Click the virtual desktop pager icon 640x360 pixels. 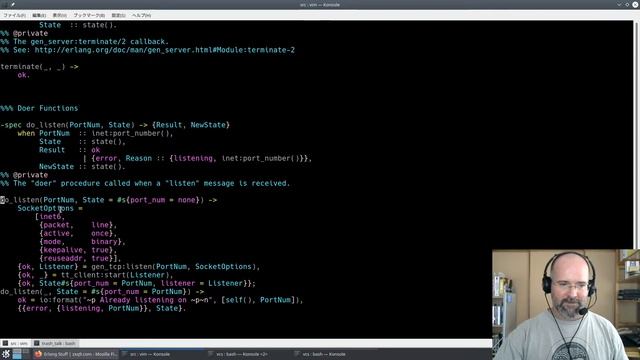(21, 354)
